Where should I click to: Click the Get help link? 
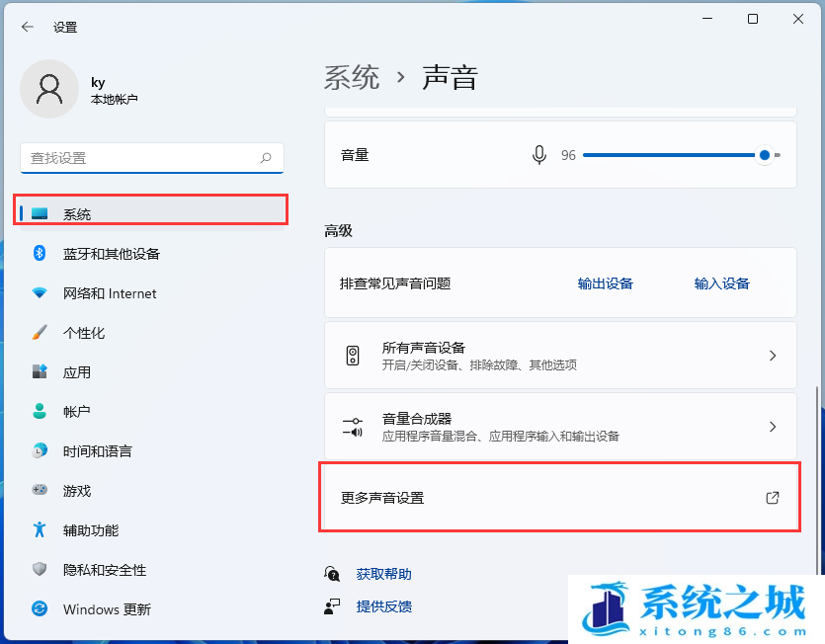(x=383, y=574)
